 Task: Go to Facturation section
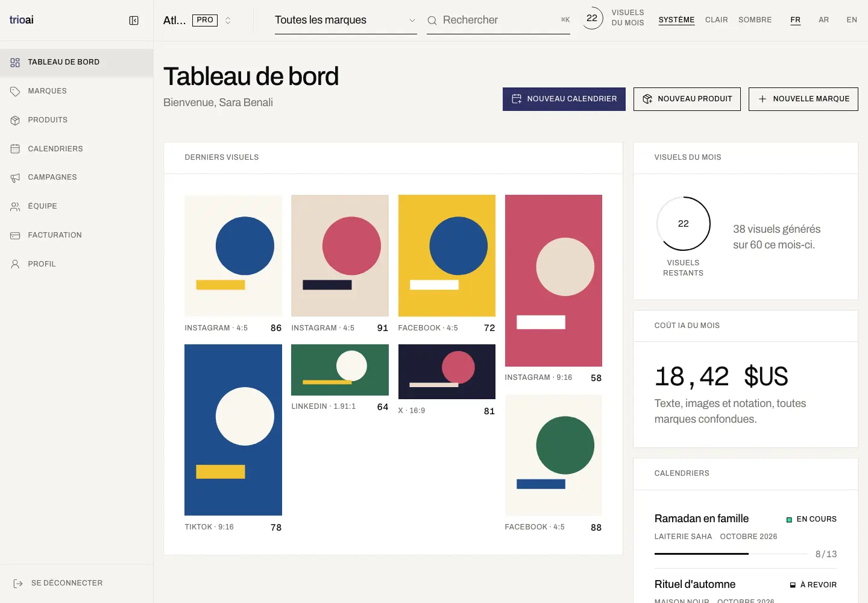pos(77,235)
